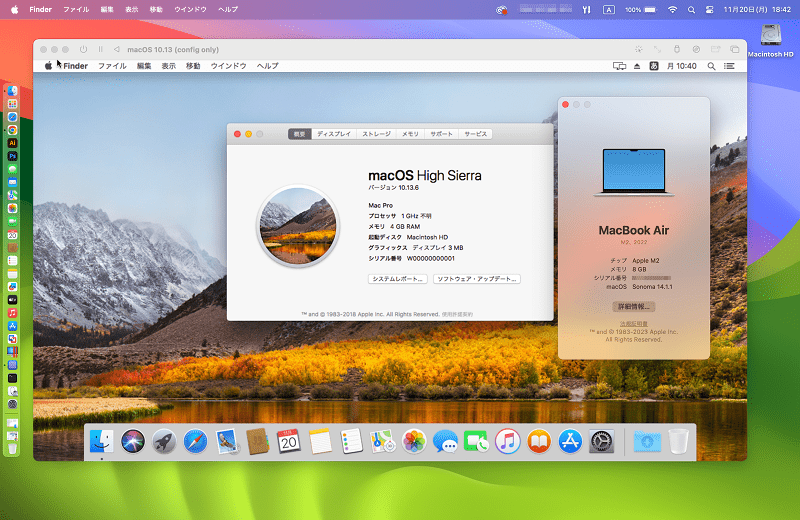
Task: Open Messages in the High Sierra dock
Action: pos(445,441)
